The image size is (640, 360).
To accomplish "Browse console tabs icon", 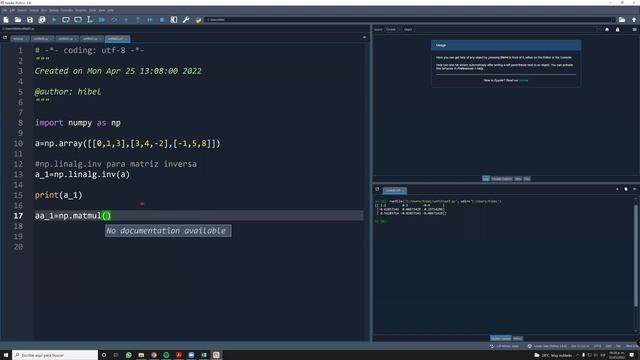I will click(377, 189).
